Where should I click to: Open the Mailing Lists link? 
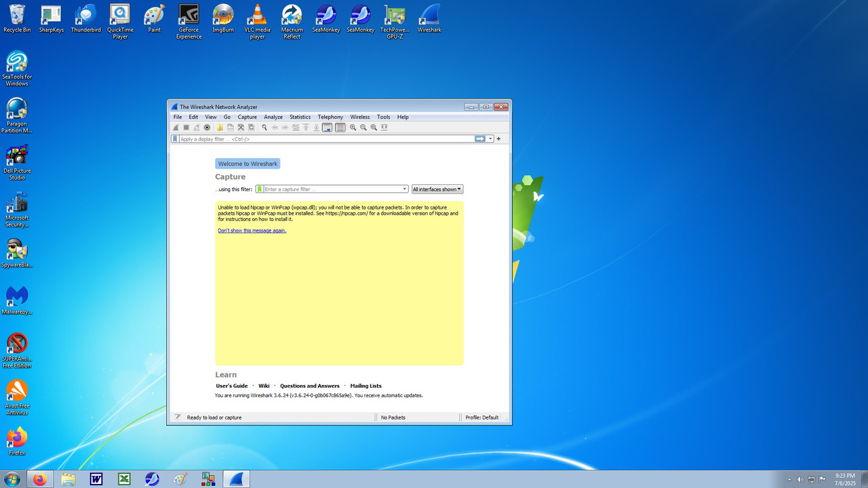366,386
